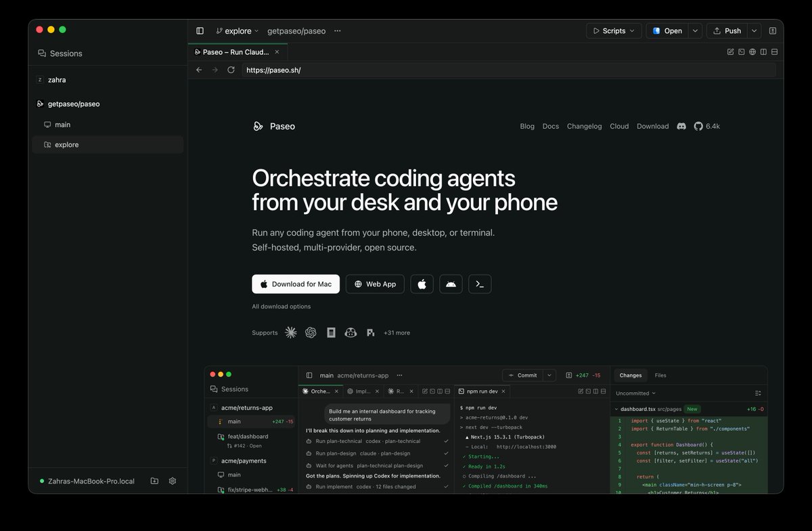Open the Download link in the site nav
The width and height of the screenshot is (812, 531).
click(x=652, y=126)
